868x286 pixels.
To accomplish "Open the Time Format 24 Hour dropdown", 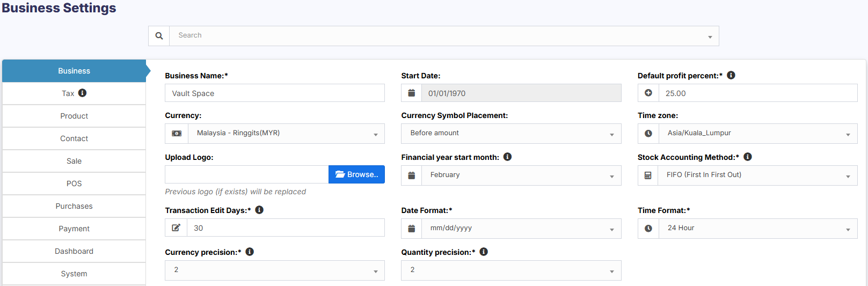I will [x=757, y=229].
